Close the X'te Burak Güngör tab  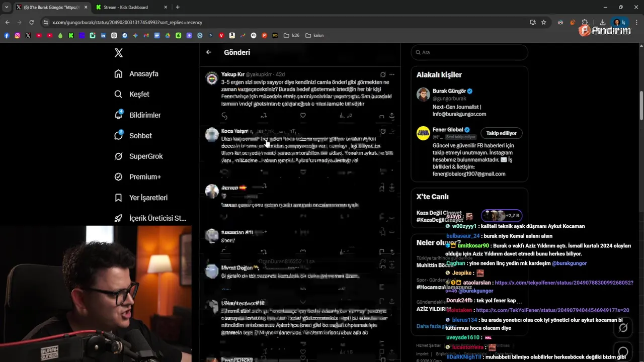tap(86, 8)
